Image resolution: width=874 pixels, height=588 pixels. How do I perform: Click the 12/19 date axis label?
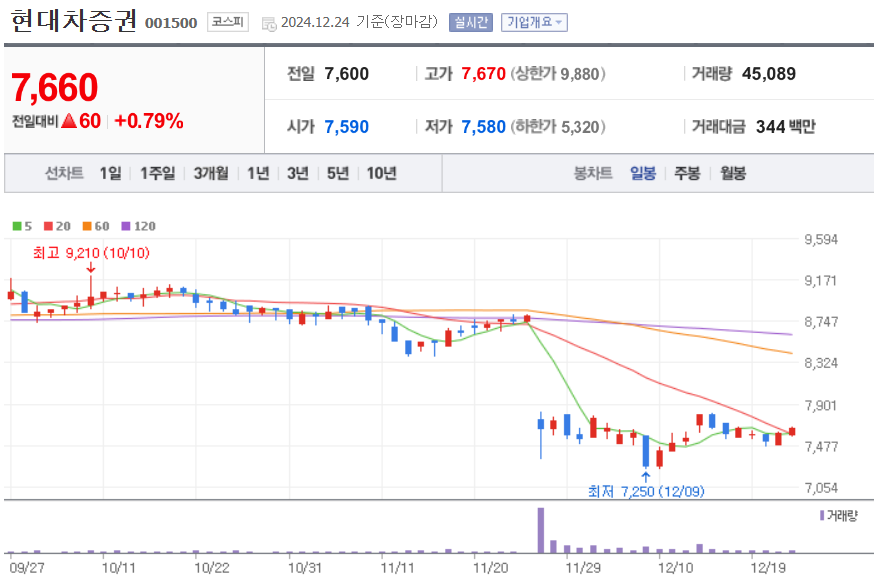pyautogui.click(x=768, y=568)
